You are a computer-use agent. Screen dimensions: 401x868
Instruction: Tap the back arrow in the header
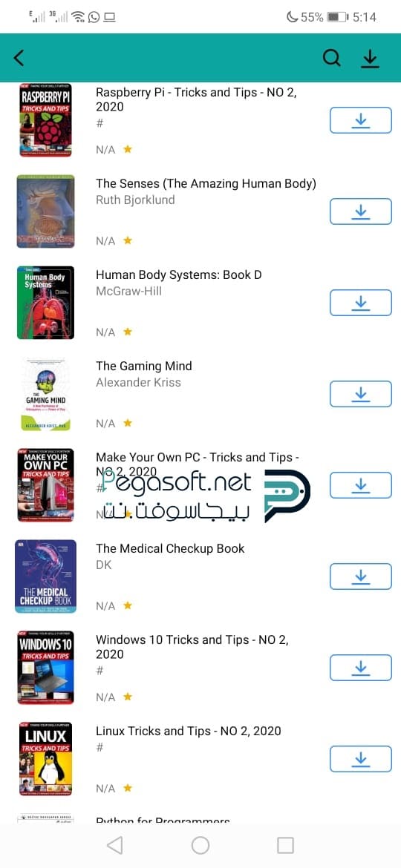point(19,58)
